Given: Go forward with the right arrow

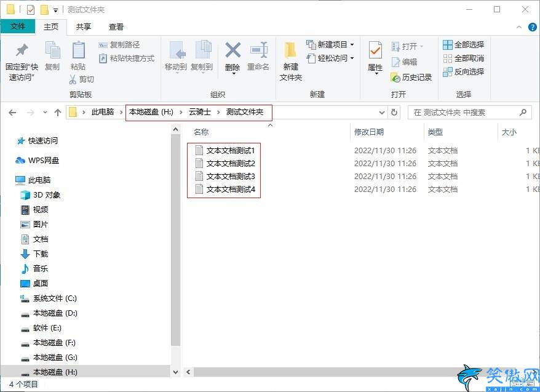Looking at the screenshot, I should [30, 112].
